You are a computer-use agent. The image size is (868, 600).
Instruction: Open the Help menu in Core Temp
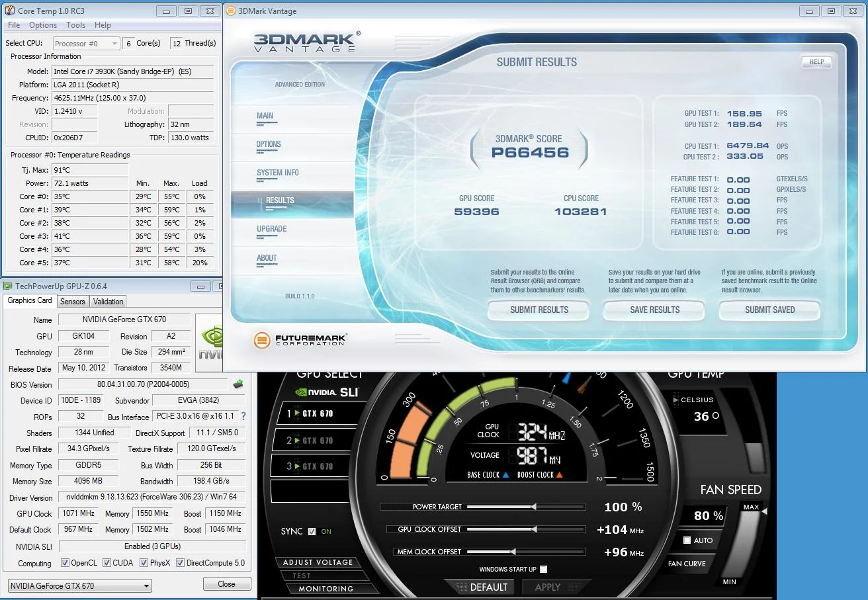point(103,25)
